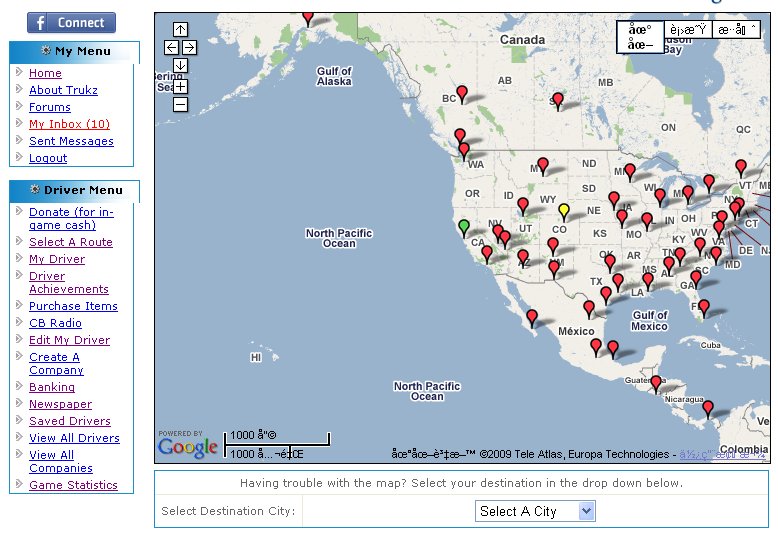The image size is (778, 542).
Task: Click the red marker in southern California
Action: tap(487, 254)
